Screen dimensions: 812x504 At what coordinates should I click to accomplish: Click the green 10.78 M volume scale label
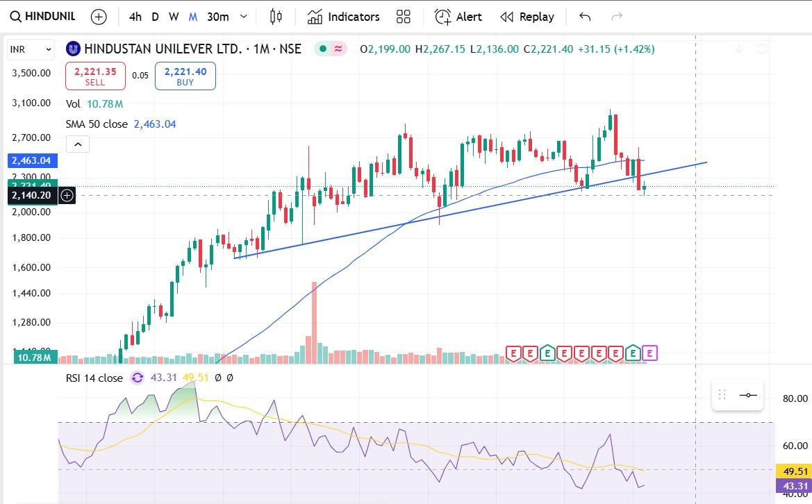34,357
